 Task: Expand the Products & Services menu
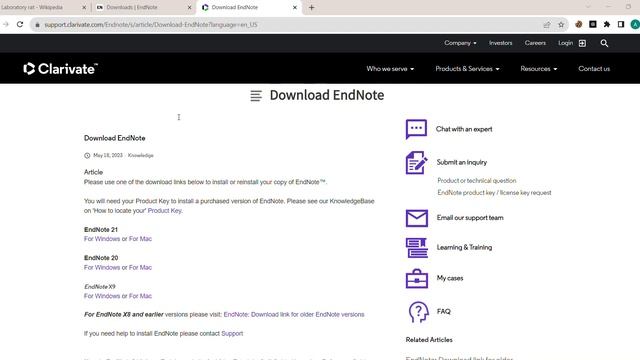tap(467, 69)
